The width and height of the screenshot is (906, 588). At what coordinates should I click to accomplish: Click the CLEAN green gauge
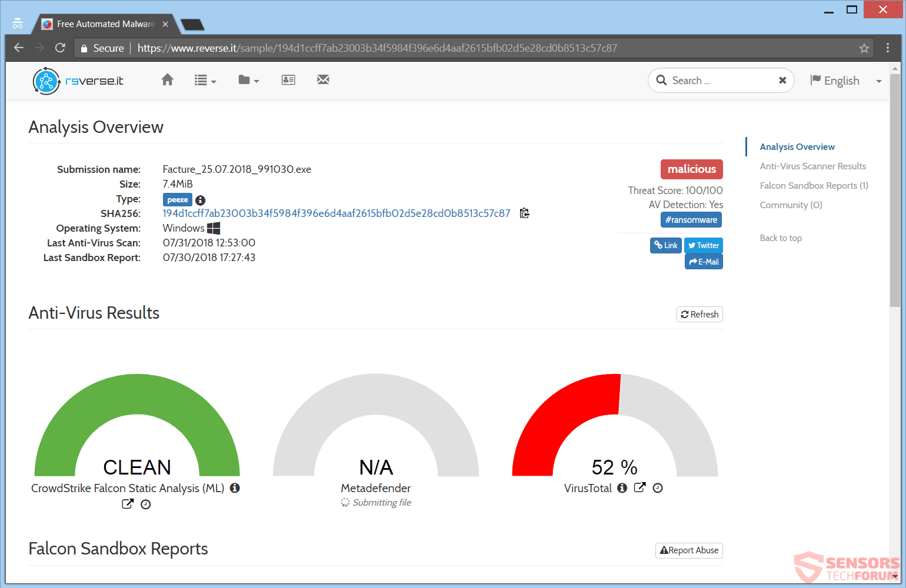[x=137, y=425]
